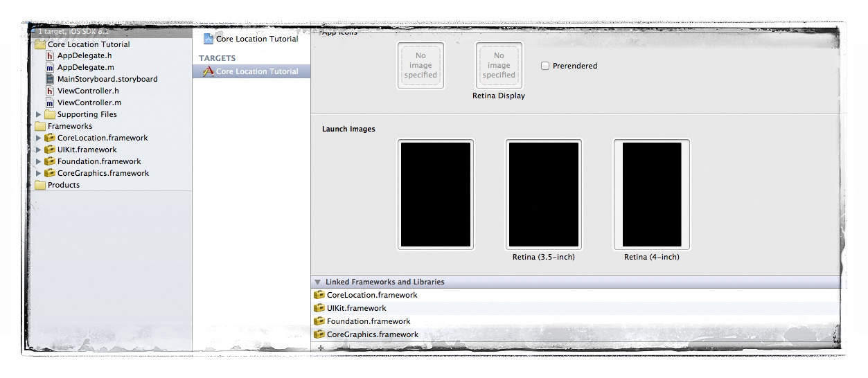Image resolution: width=868 pixels, height=378 pixels.
Task: Expand the Supporting Files folder
Action: coord(39,114)
